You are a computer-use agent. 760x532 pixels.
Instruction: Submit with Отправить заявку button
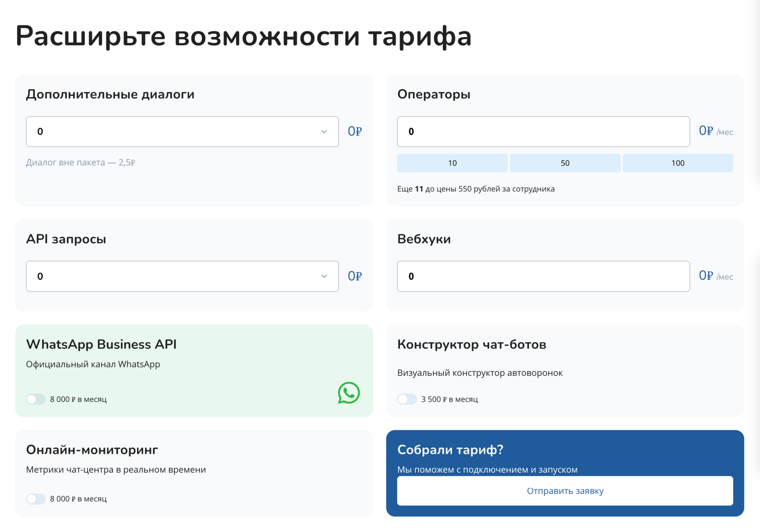tap(565, 491)
